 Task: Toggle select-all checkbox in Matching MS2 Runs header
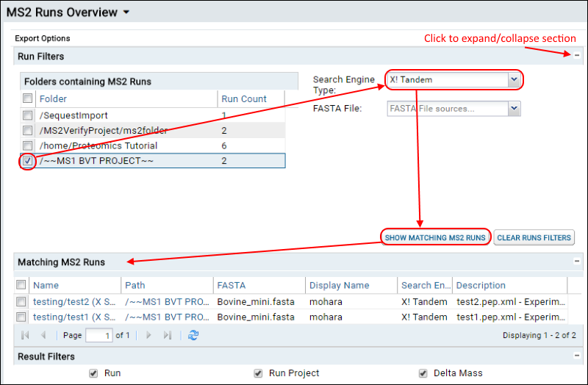21,285
